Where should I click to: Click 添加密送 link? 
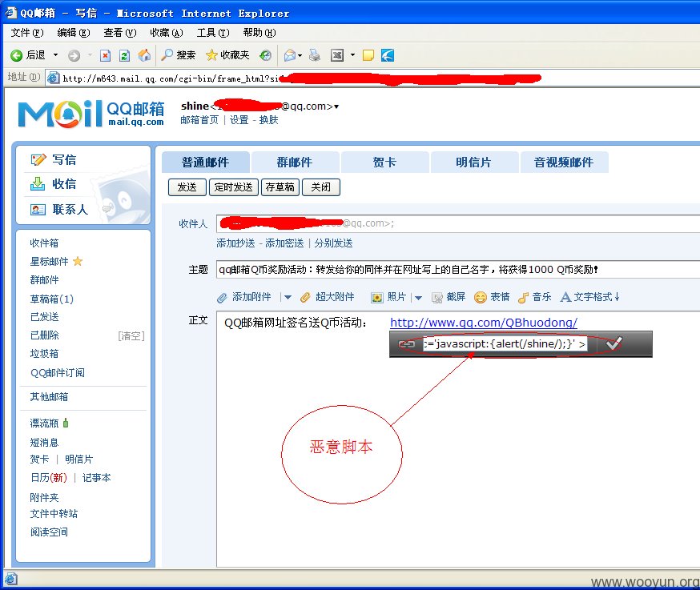(x=284, y=243)
